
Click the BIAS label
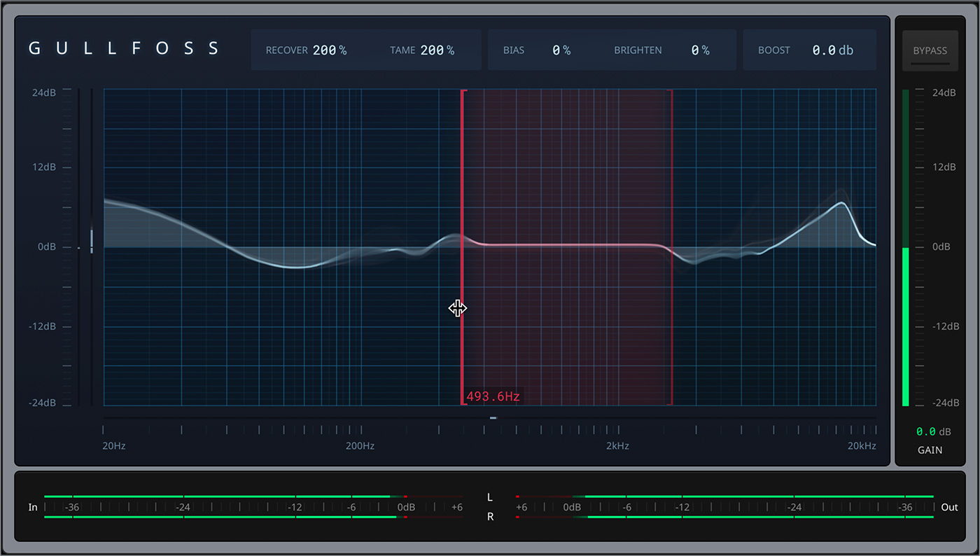(x=514, y=50)
